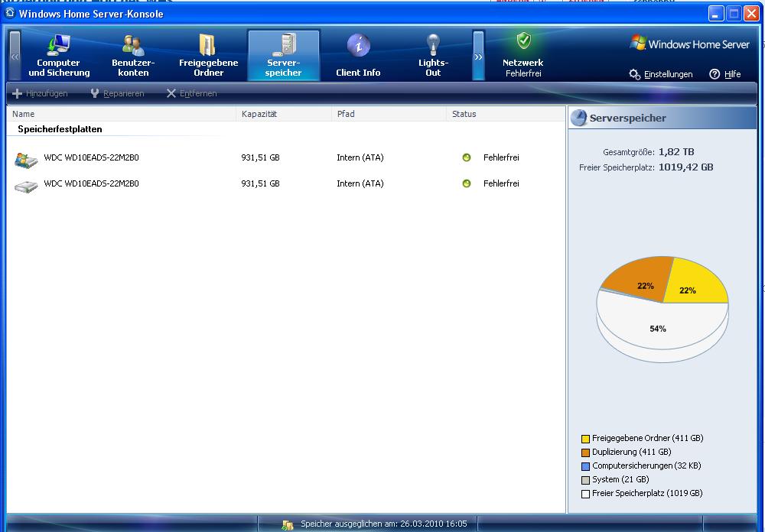
Task: Click the Client Info icon
Action: (358, 45)
